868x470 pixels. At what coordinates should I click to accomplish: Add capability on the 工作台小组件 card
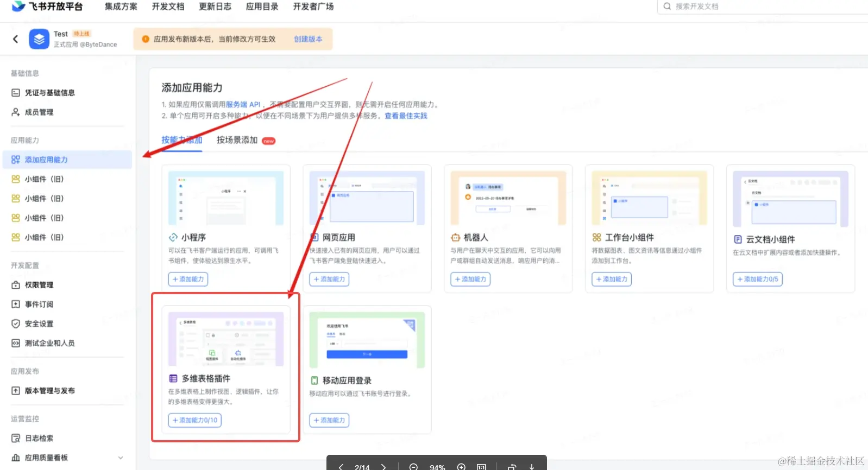click(612, 279)
